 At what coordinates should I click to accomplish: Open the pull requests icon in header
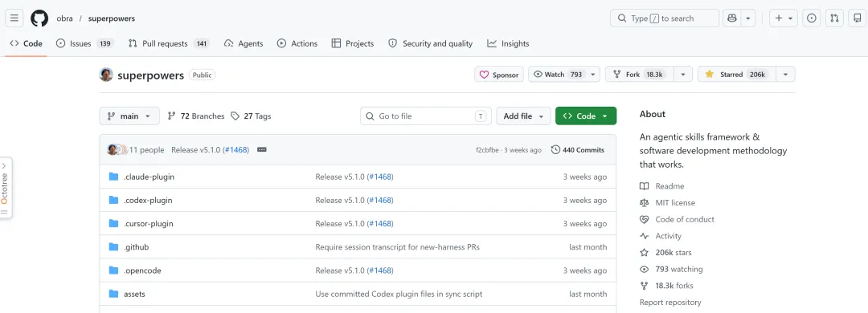coord(834,18)
